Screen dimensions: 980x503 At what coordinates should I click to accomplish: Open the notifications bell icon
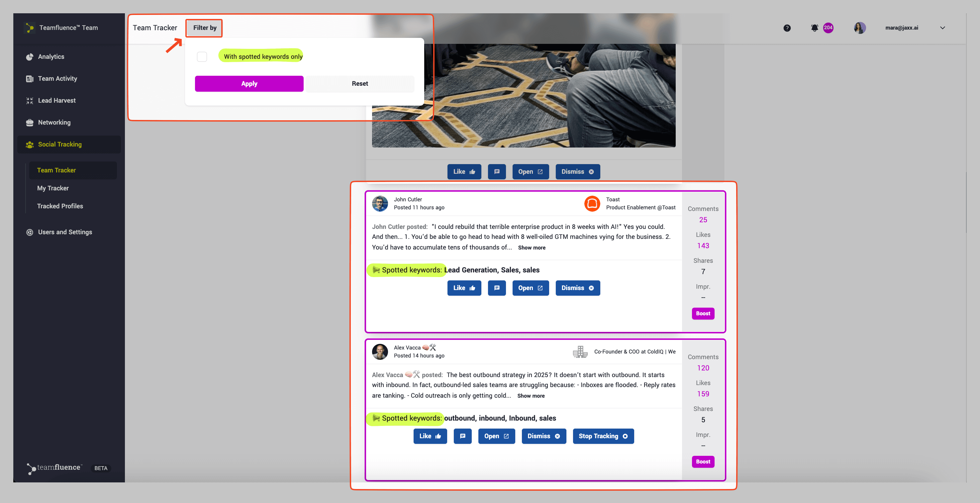coord(814,28)
